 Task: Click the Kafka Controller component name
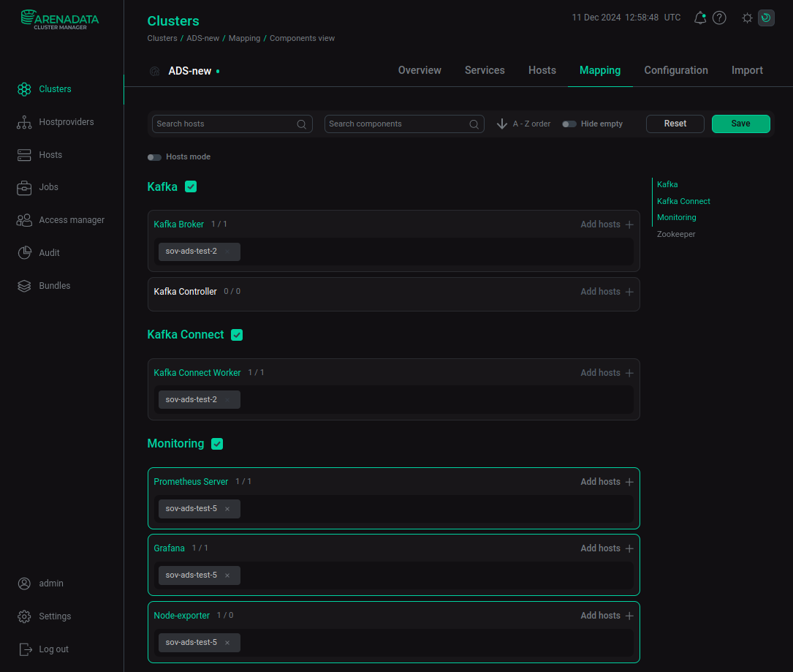coord(185,292)
